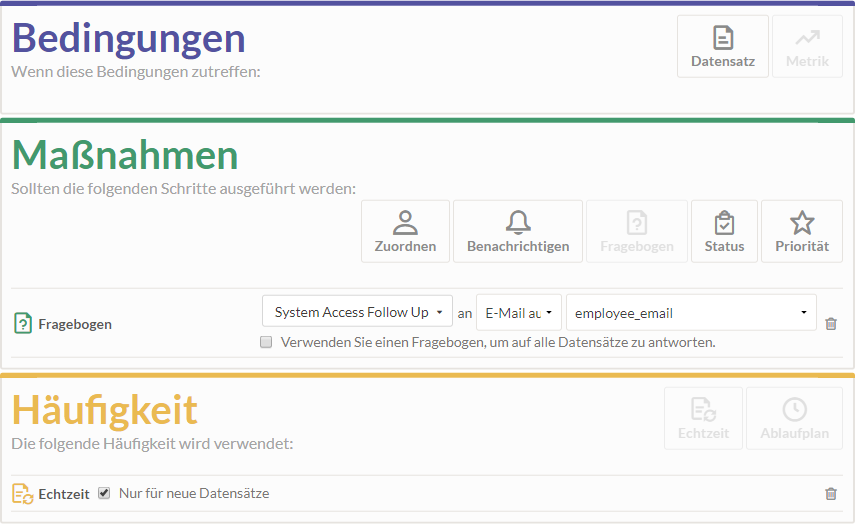Enable using one Fragebogen for all Datensätze
Image resolution: width=855 pixels, height=524 pixels.
[266, 342]
